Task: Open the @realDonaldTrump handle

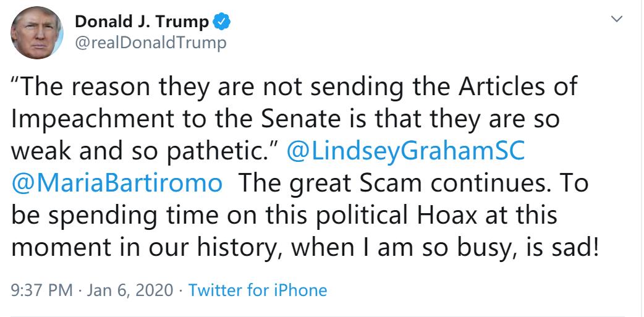Action: click(x=150, y=42)
